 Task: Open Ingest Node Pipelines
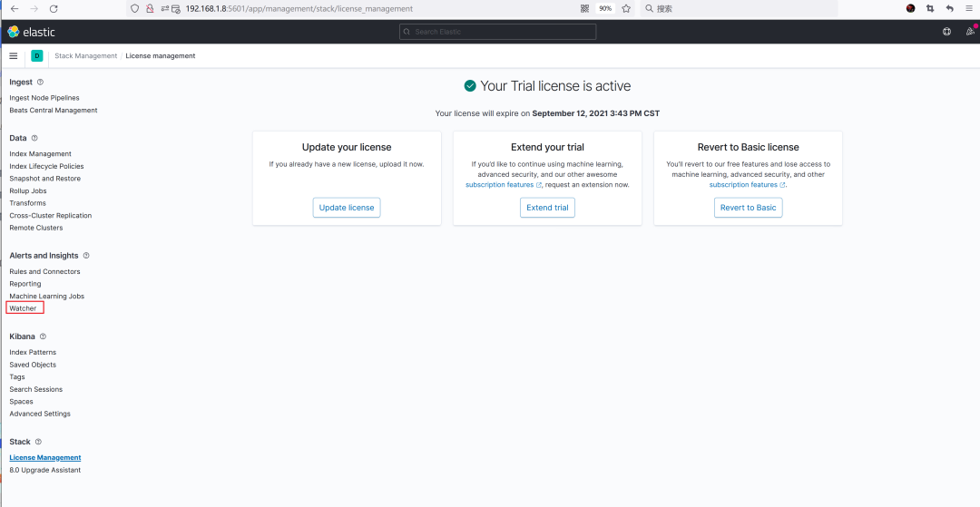point(44,98)
